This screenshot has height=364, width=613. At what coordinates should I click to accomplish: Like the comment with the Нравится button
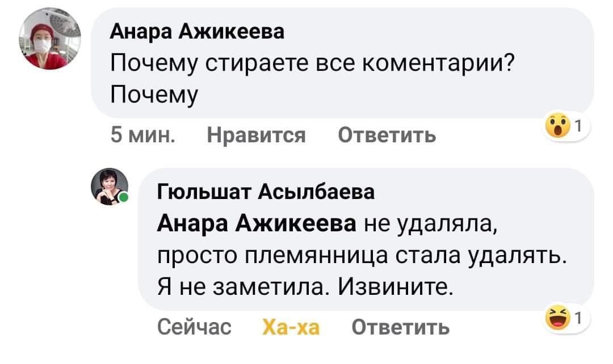pyautogui.click(x=257, y=135)
